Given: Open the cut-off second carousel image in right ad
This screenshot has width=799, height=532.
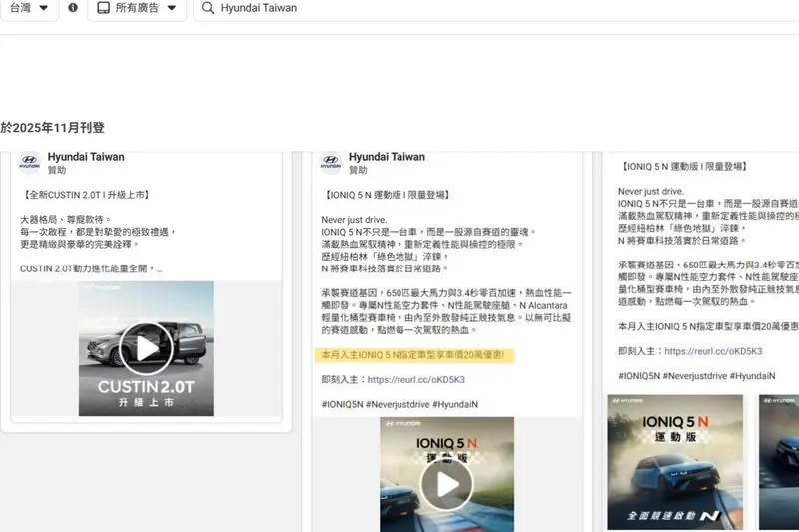Looking at the screenshot, I should tap(779, 462).
